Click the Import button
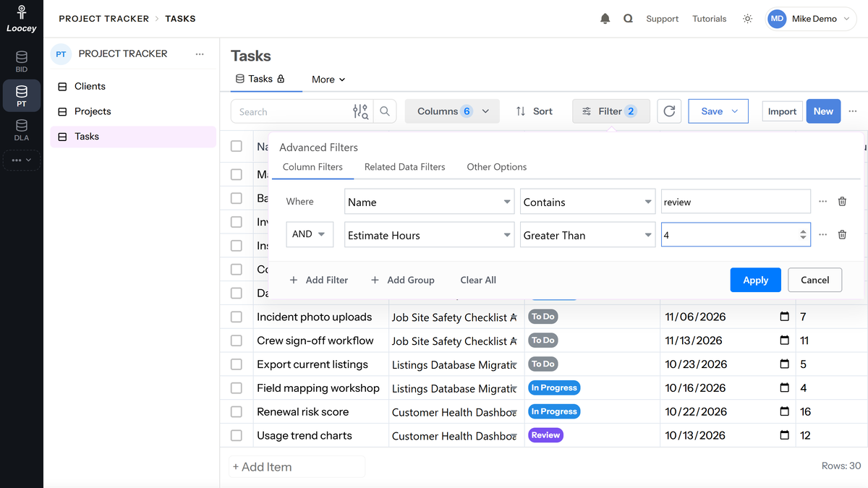868x488 pixels. pos(782,111)
